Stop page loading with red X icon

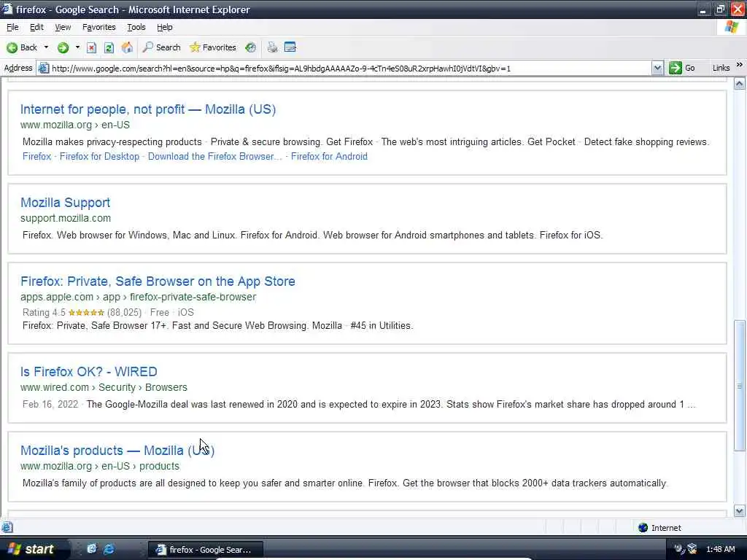(91, 47)
